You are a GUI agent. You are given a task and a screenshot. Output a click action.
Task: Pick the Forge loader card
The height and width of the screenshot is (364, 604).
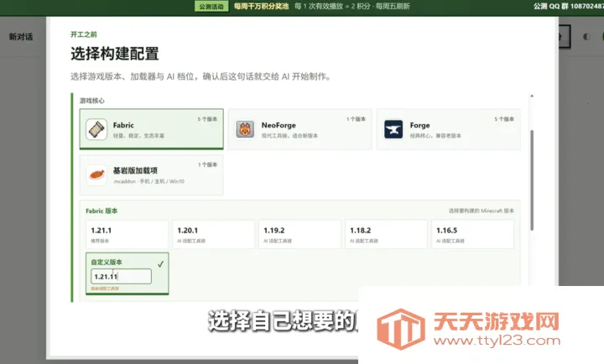pos(448,129)
